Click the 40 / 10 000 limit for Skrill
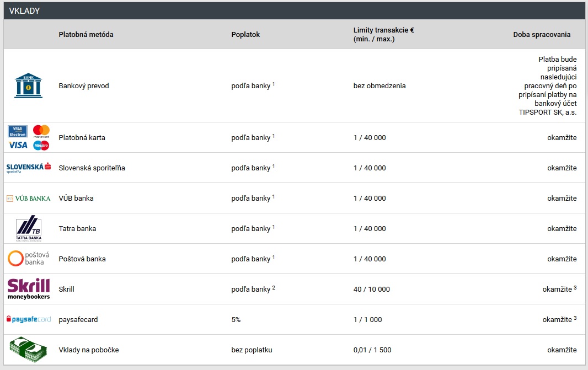This screenshot has width=588, height=370. coord(372,289)
